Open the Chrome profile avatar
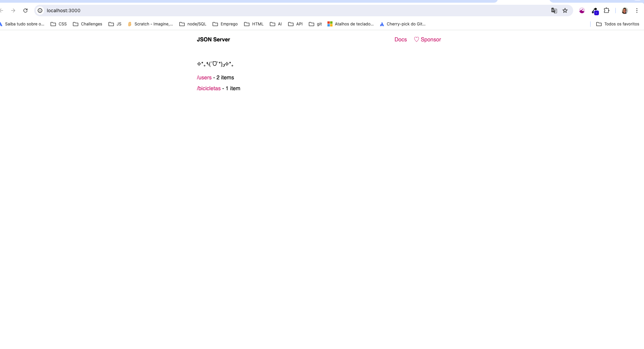The image size is (644, 349). 625,11
